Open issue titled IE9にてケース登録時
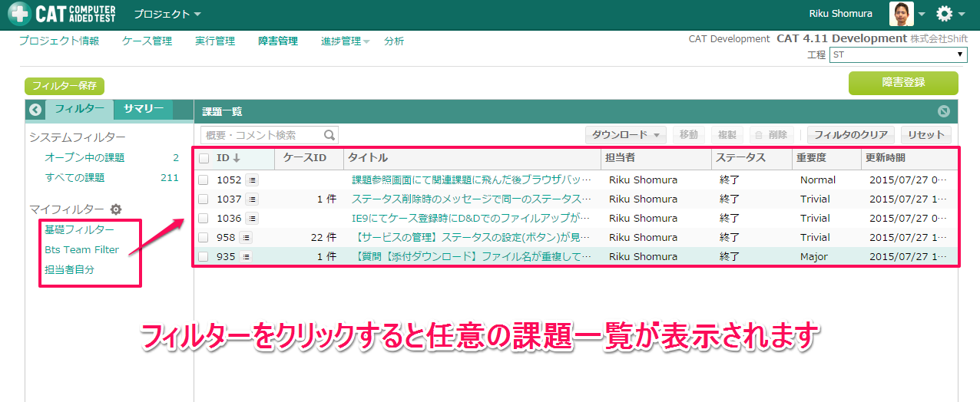The image size is (980, 402). [x=472, y=218]
